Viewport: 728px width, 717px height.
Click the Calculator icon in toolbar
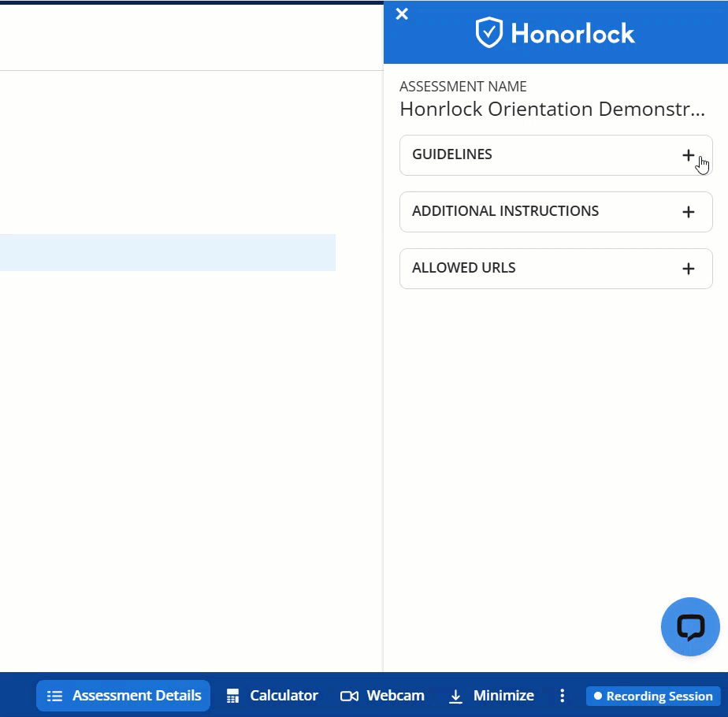pos(232,696)
